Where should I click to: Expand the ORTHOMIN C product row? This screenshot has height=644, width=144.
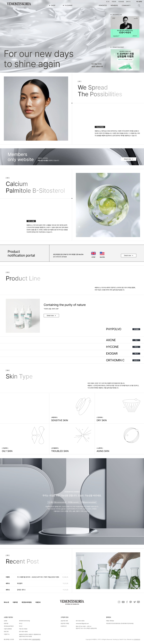click(115, 360)
